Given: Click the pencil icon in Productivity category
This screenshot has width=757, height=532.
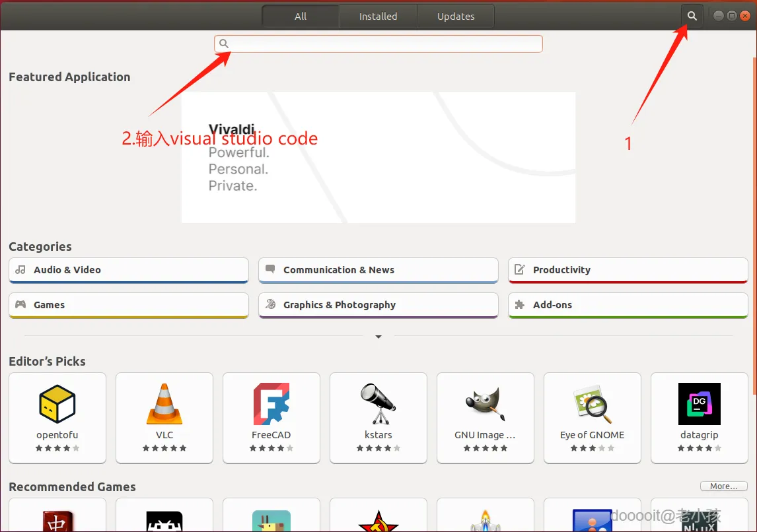Looking at the screenshot, I should 519,269.
